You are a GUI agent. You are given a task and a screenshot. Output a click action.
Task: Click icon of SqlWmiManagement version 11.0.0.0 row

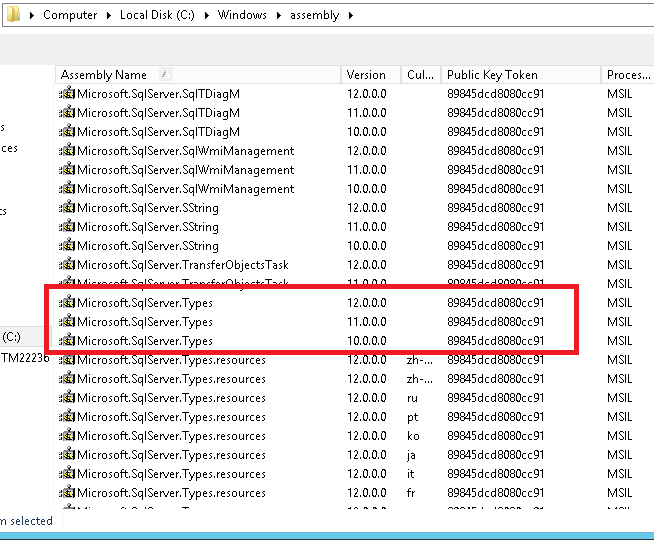click(67, 169)
